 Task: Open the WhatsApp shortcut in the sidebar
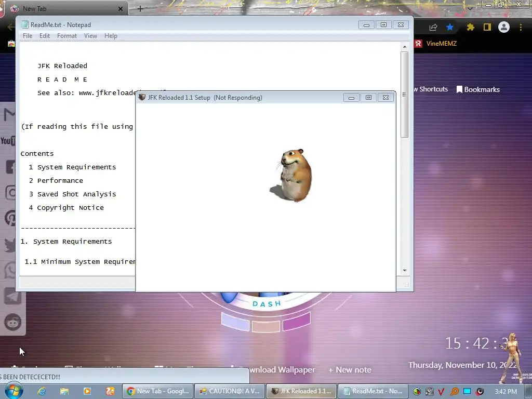point(10,270)
